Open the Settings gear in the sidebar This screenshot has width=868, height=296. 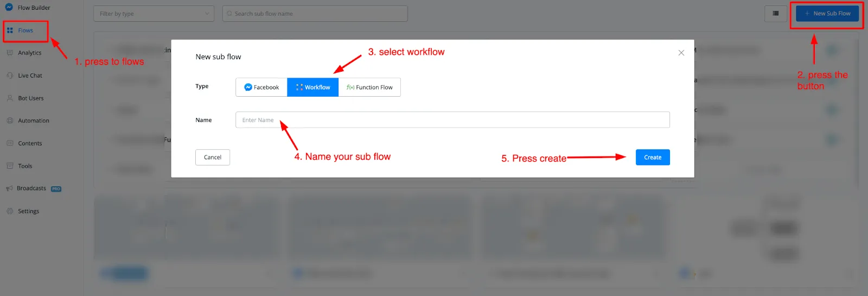10,211
